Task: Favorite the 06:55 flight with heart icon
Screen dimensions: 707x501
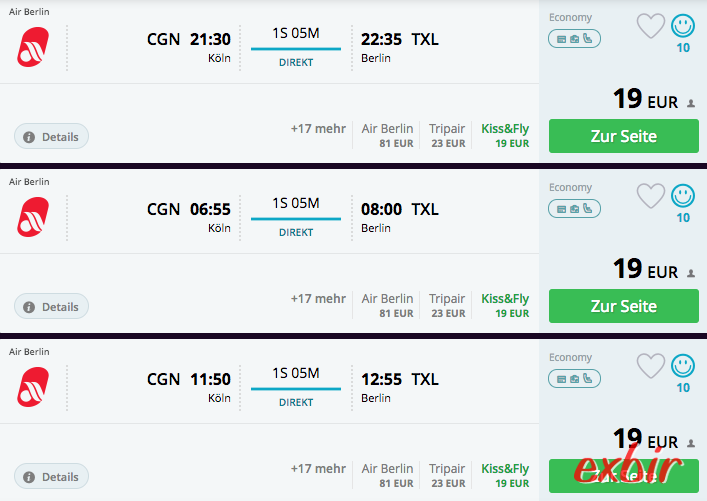Action: pos(651,196)
